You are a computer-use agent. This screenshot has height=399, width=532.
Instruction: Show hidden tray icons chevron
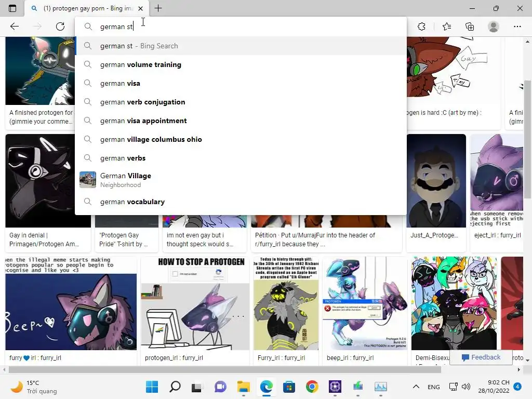(416, 387)
